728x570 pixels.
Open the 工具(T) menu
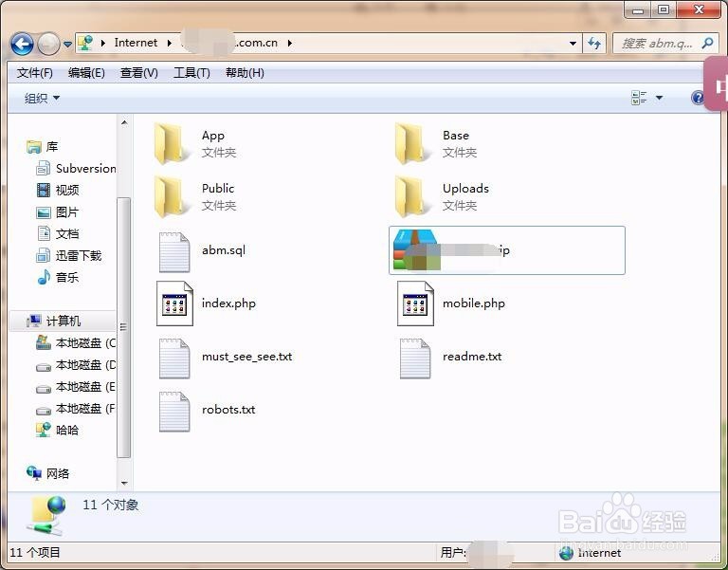click(x=191, y=73)
